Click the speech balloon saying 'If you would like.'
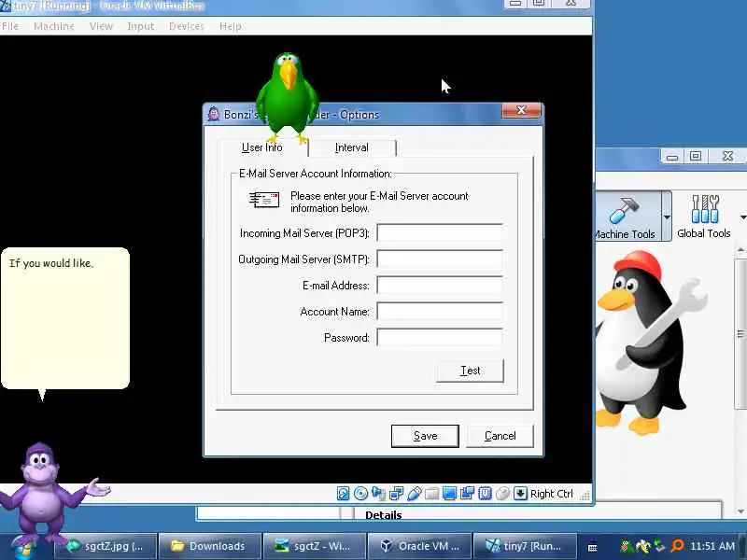Image resolution: width=747 pixels, height=560 pixels. point(65,318)
